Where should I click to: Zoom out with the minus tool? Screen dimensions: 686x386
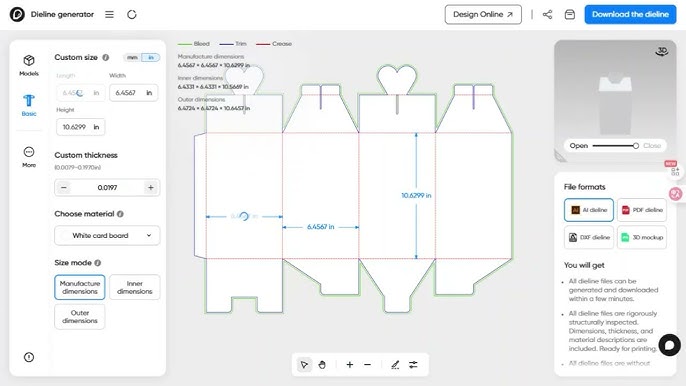coord(368,365)
